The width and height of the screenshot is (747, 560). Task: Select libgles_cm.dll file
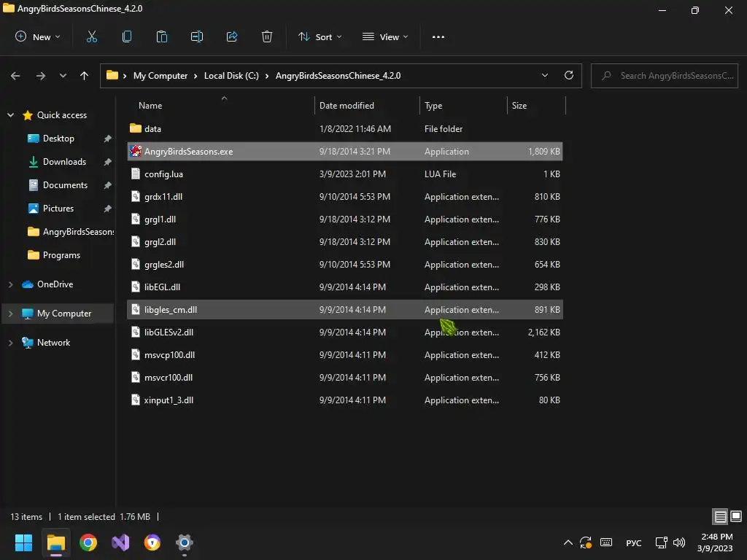point(345,309)
